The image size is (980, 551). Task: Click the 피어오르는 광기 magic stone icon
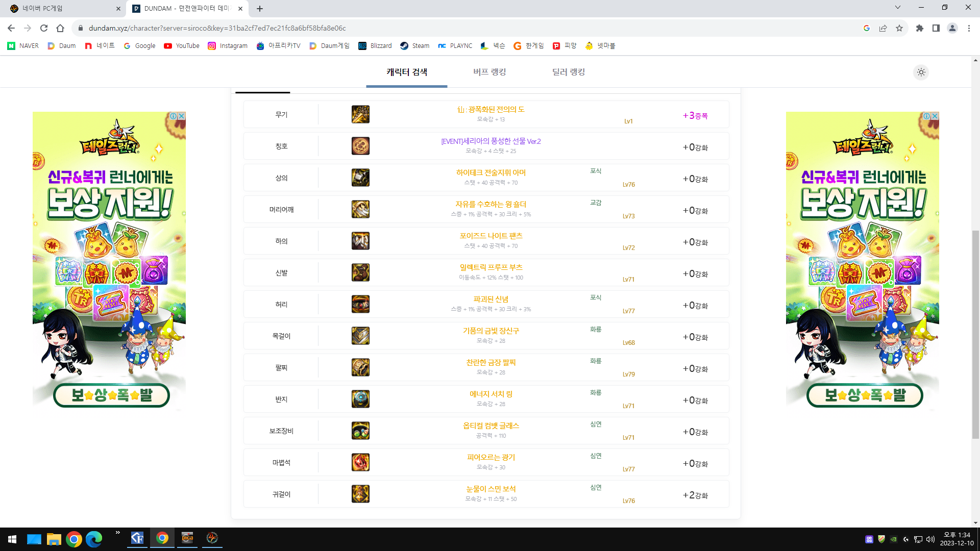click(x=360, y=462)
